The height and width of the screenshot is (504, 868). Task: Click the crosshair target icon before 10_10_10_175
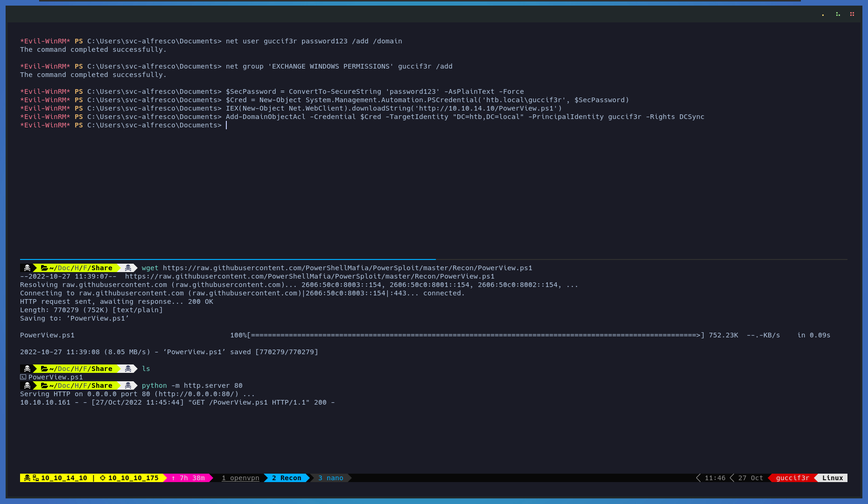[103, 478]
